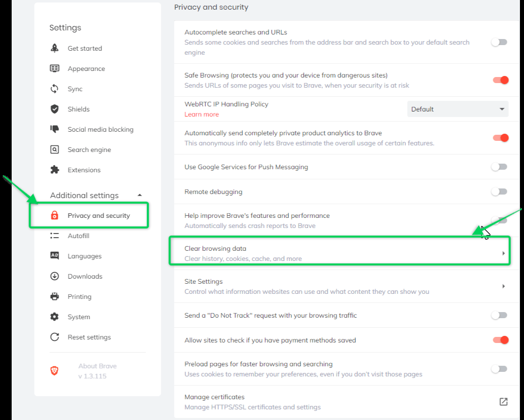Viewport: 524px width, 420px height.
Task: Click the Sync circular arrows icon
Action: [54, 89]
